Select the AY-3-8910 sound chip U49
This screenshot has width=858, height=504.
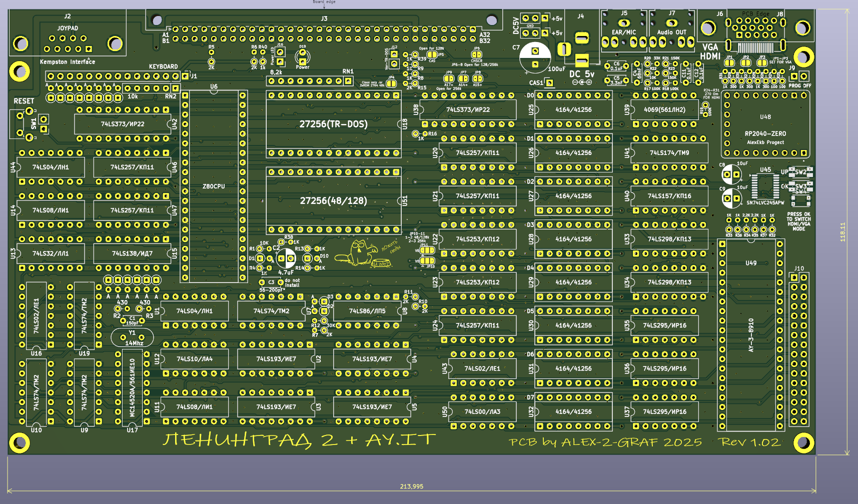click(750, 335)
